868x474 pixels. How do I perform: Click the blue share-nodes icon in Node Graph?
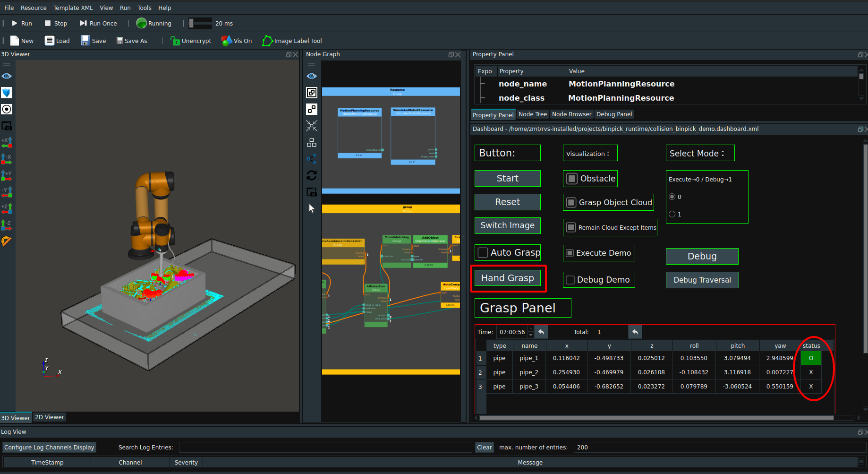312,159
